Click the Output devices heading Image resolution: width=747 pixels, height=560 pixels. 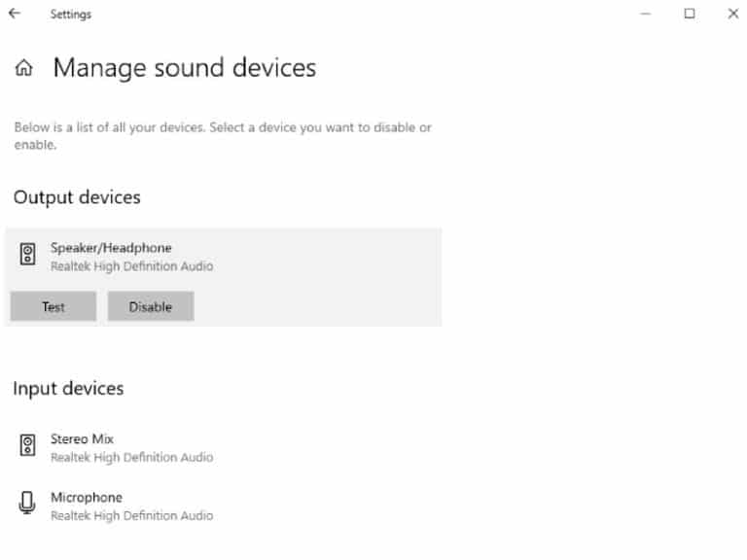[77, 197]
